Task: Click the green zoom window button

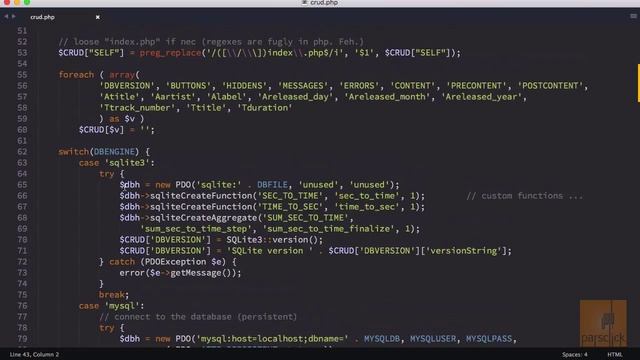Action: (x=27, y=2)
